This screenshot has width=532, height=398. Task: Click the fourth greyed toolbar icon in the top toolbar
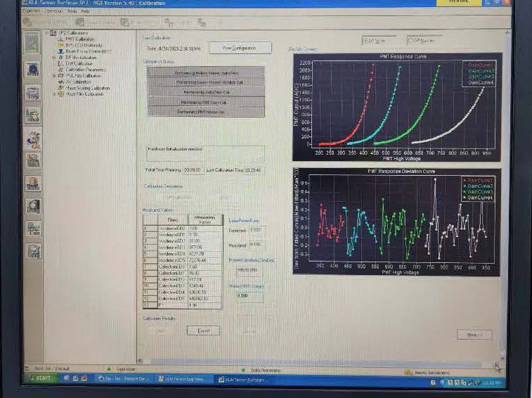click(x=169, y=23)
